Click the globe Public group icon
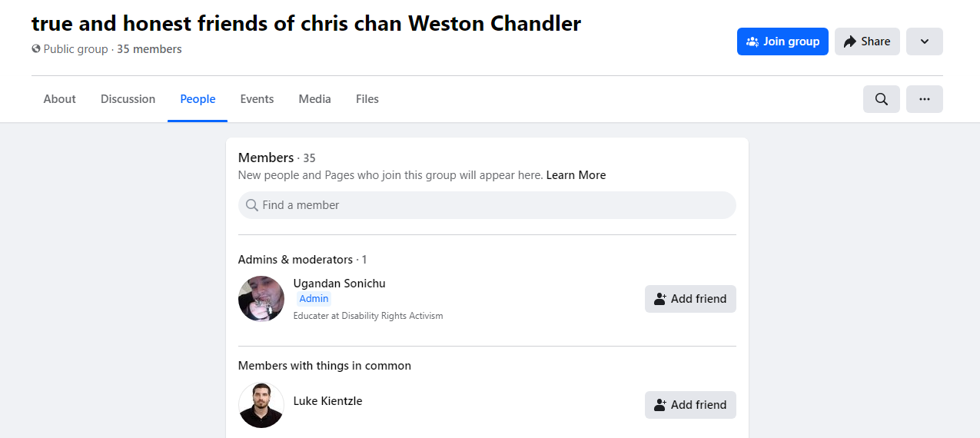Screen dimensions: 980x438 click(x=36, y=49)
